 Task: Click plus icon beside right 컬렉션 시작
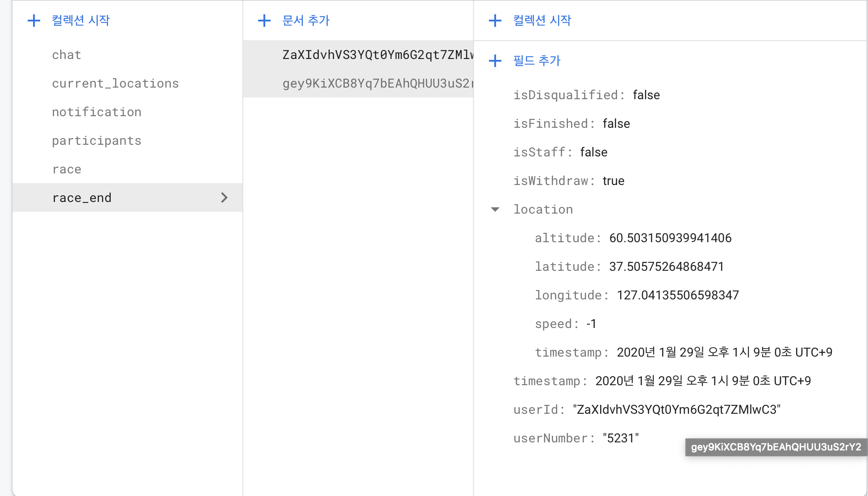pos(495,21)
